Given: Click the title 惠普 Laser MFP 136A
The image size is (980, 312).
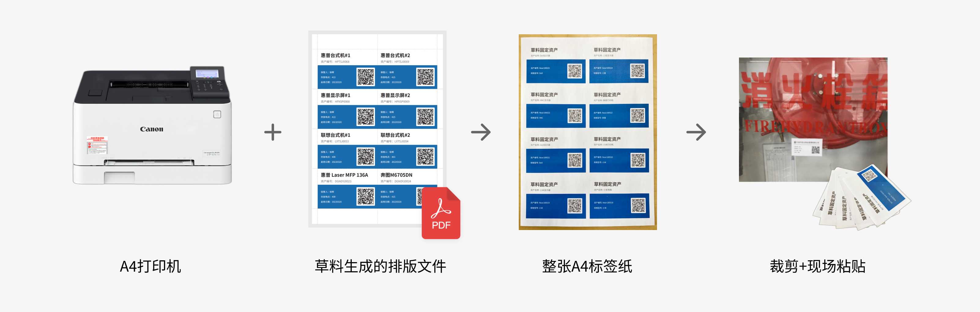Looking at the screenshot, I should pos(344,175).
